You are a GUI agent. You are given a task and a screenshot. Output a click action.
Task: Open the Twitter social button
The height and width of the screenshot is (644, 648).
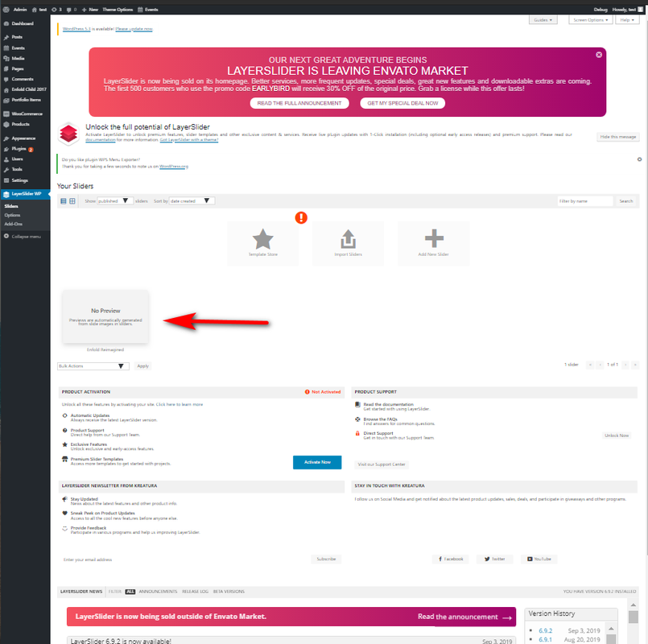tap(495, 559)
